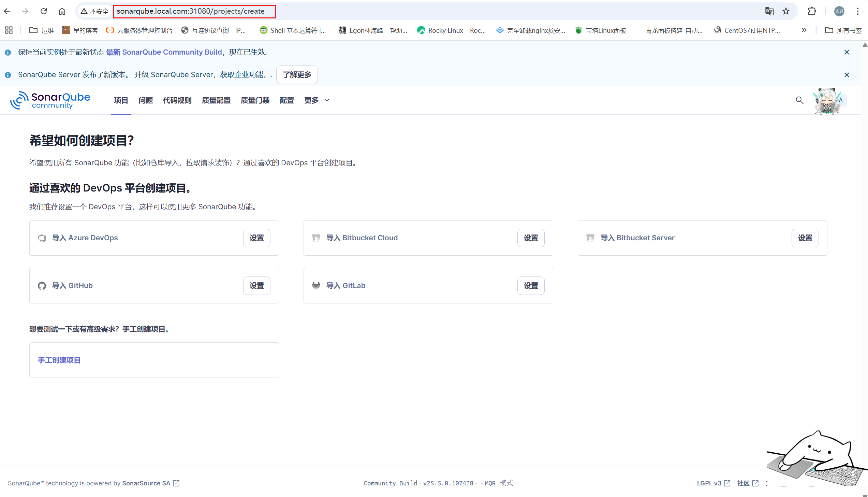The height and width of the screenshot is (497, 868).
Task: Click 设置 for GitLab import
Action: point(531,286)
